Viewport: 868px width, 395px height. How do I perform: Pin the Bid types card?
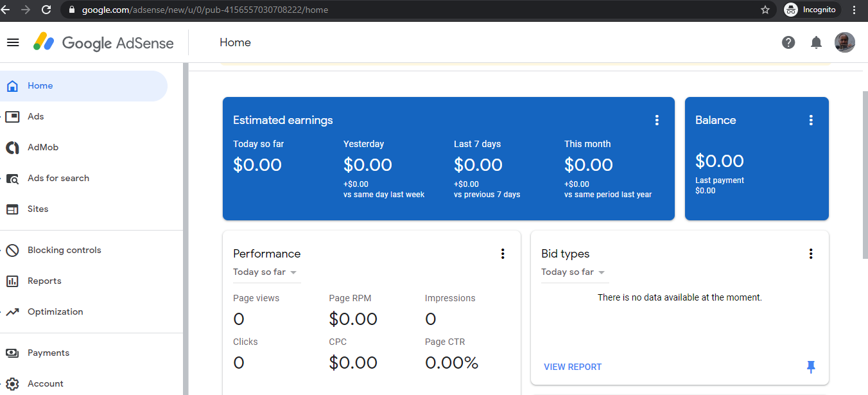click(x=811, y=367)
